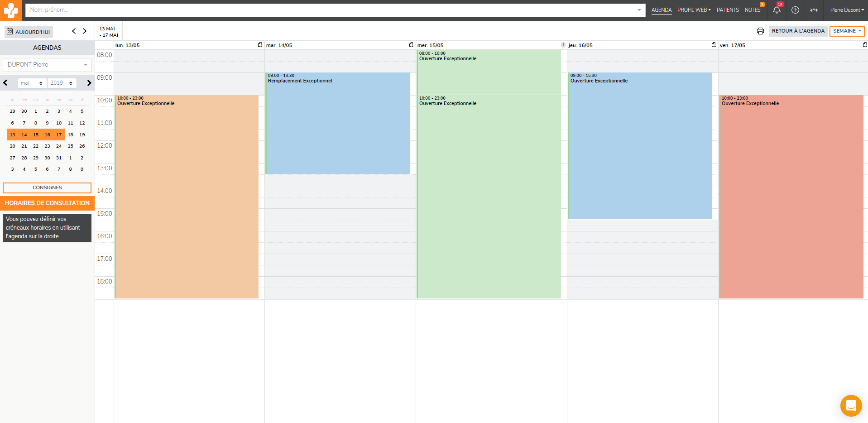This screenshot has height=423, width=868.
Task: Go to previous week with left chevron
Action: [x=74, y=31]
